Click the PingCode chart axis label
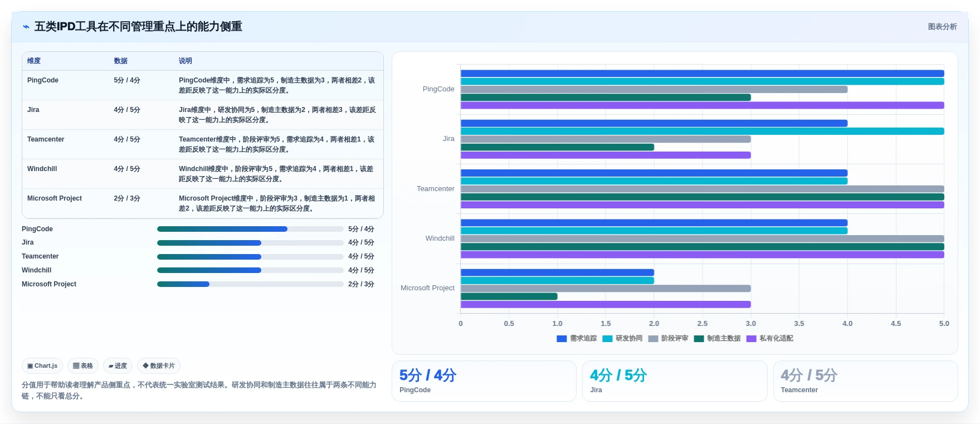Image resolution: width=980 pixels, height=424 pixels. 438,89
